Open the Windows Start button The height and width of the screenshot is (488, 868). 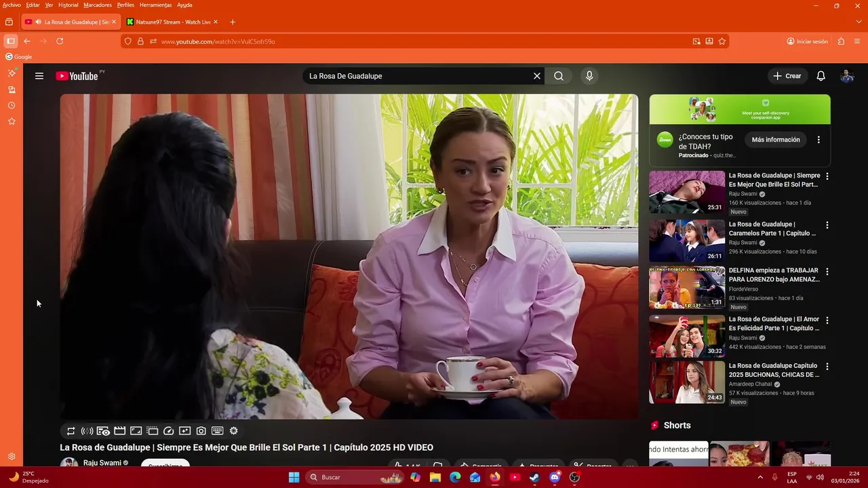[294, 477]
